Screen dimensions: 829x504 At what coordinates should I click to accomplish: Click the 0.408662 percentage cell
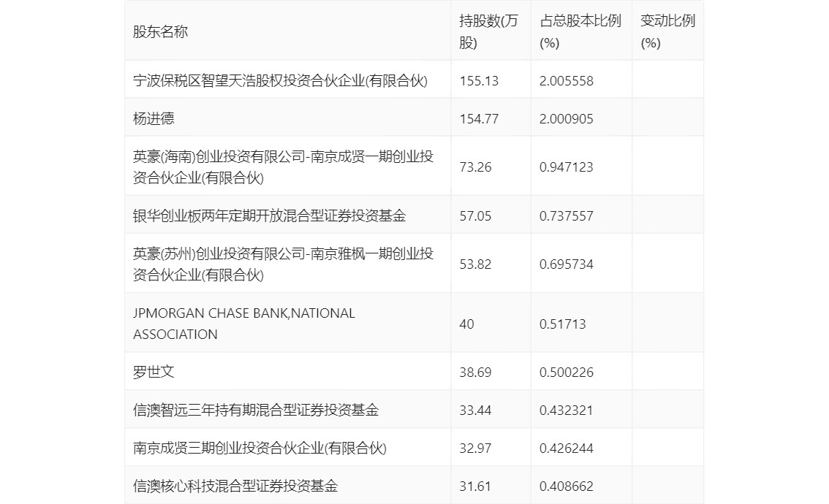point(567,486)
